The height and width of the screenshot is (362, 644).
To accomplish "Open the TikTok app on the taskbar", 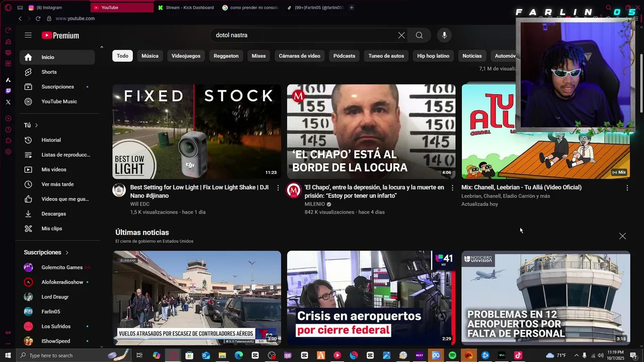I will 518,355.
